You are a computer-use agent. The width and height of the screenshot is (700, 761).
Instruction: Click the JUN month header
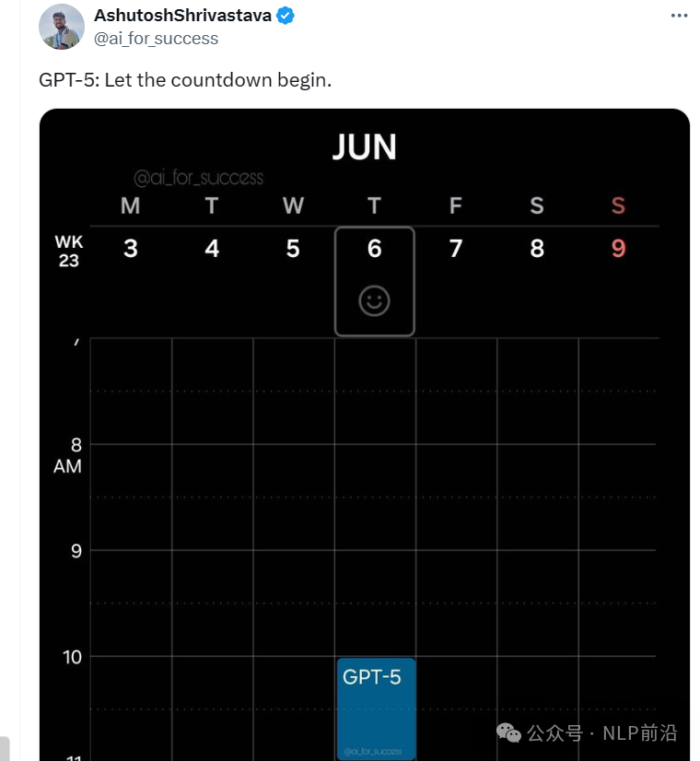coord(365,146)
